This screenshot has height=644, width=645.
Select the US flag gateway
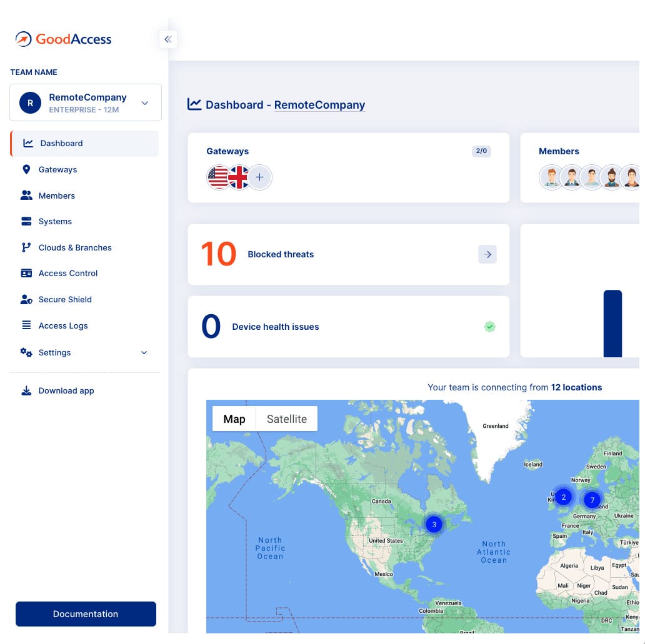[x=218, y=177]
